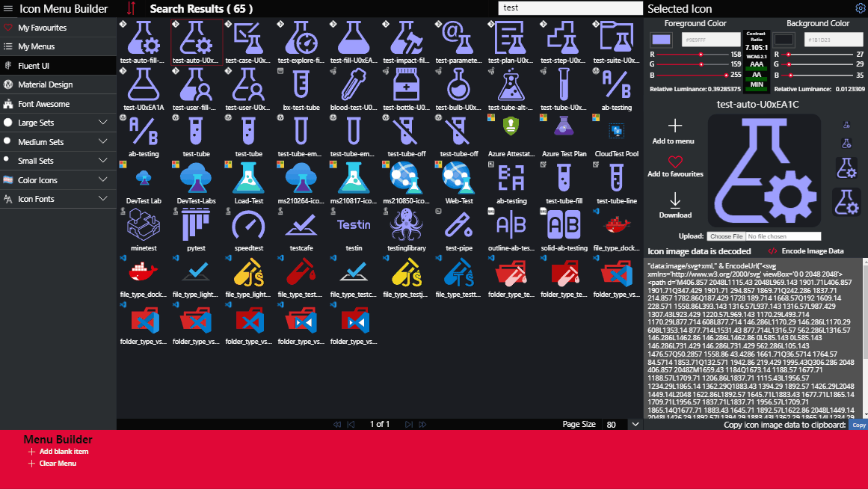Image resolution: width=868 pixels, height=489 pixels.
Task: Click the foreground color swatch
Action: tap(662, 40)
